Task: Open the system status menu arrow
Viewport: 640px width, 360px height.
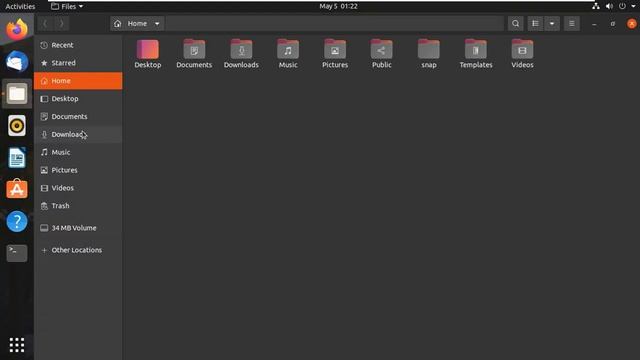Action: 633,6
